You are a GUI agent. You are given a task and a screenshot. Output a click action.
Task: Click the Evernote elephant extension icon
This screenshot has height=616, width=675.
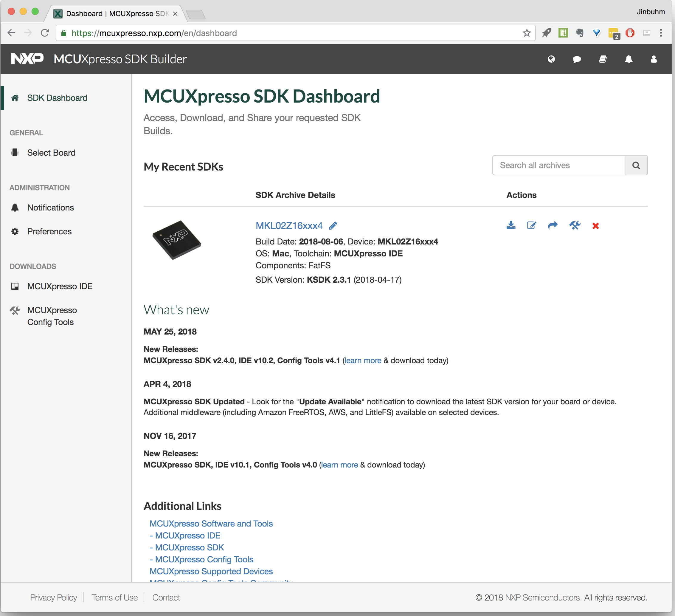[580, 33]
